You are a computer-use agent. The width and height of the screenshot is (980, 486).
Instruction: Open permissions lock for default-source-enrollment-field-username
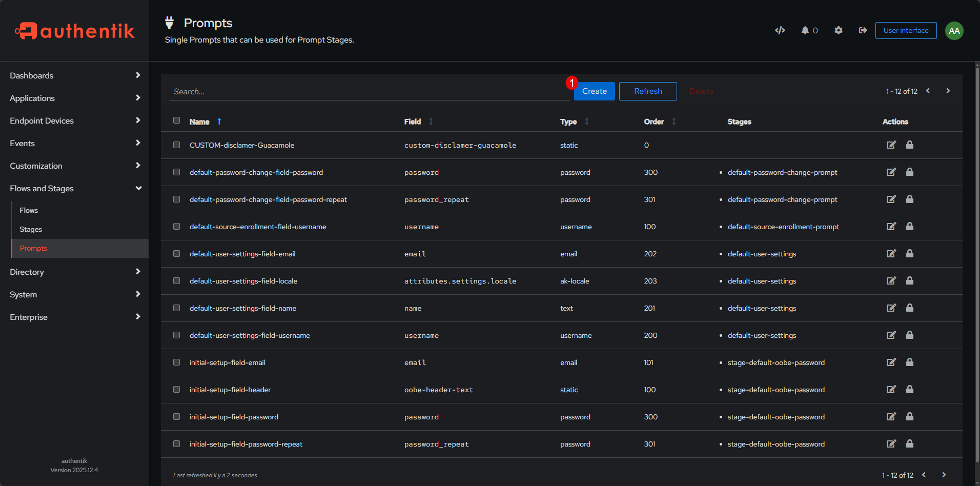910,227
